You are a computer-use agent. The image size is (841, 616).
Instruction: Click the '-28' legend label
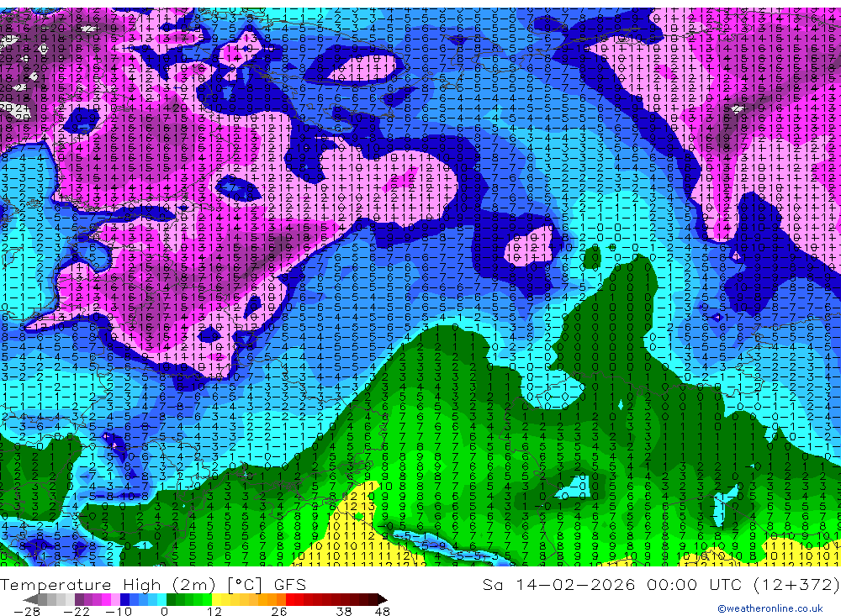tap(27, 612)
